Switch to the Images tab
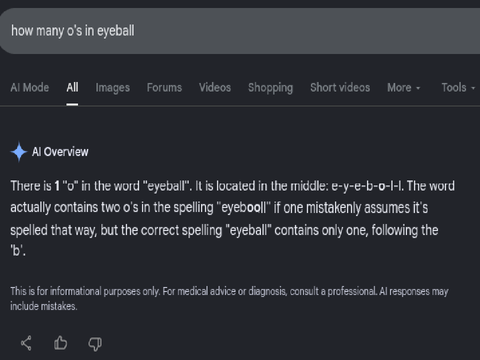480x360 pixels. [x=113, y=88]
